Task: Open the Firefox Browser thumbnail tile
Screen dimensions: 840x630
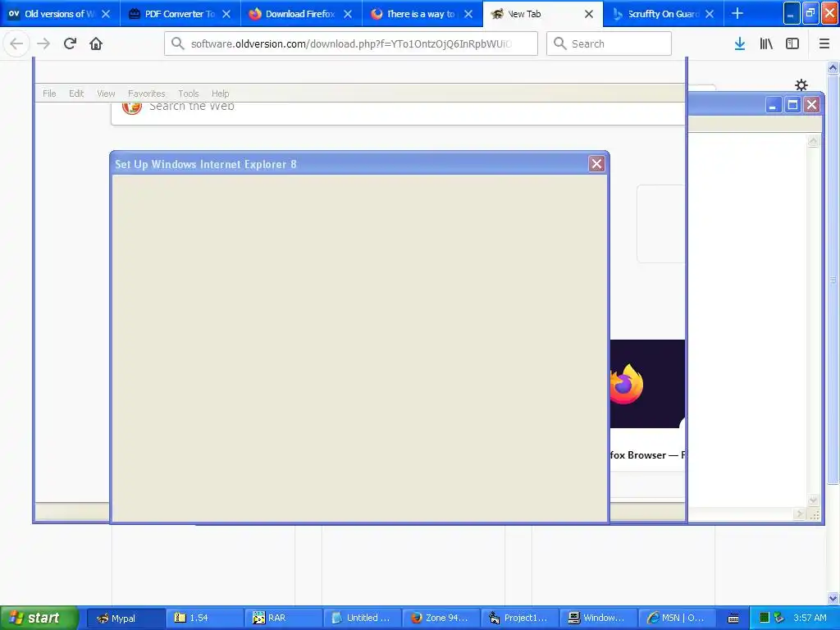Action: 648,384
